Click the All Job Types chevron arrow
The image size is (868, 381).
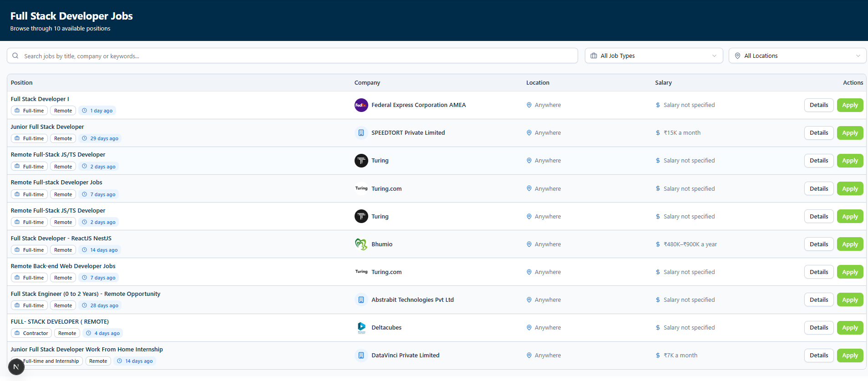(714, 56)
